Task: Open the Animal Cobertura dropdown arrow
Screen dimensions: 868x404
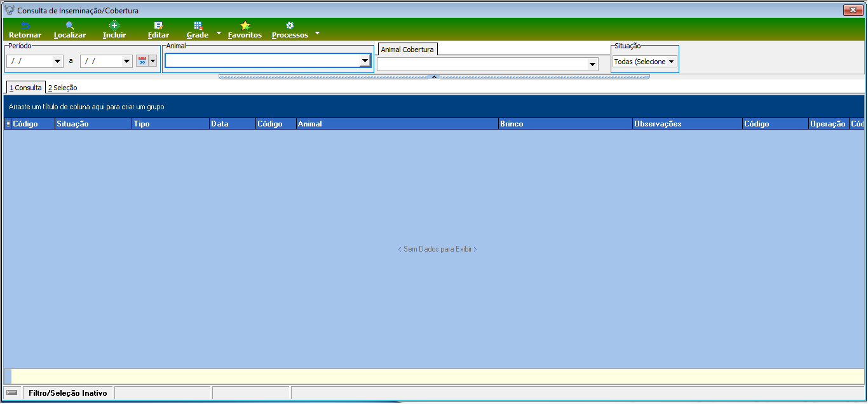Action: pos(593,64)
